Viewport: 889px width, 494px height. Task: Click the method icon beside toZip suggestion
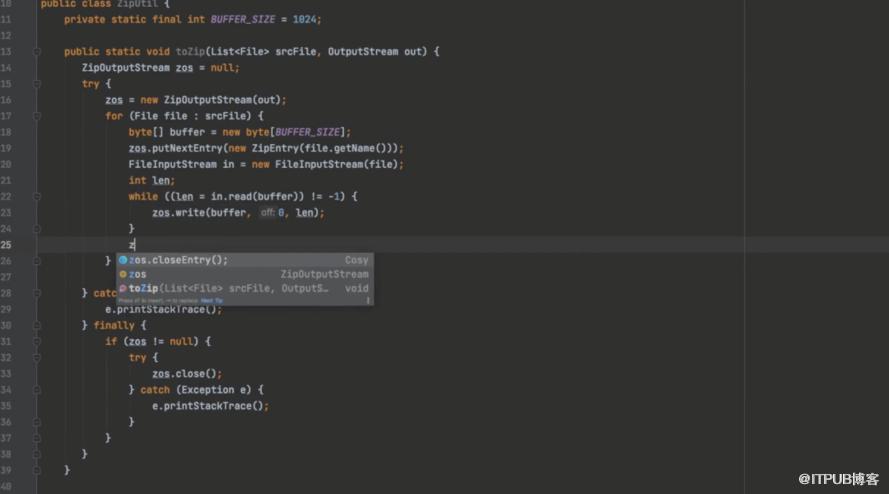click(x=123, y=288)
